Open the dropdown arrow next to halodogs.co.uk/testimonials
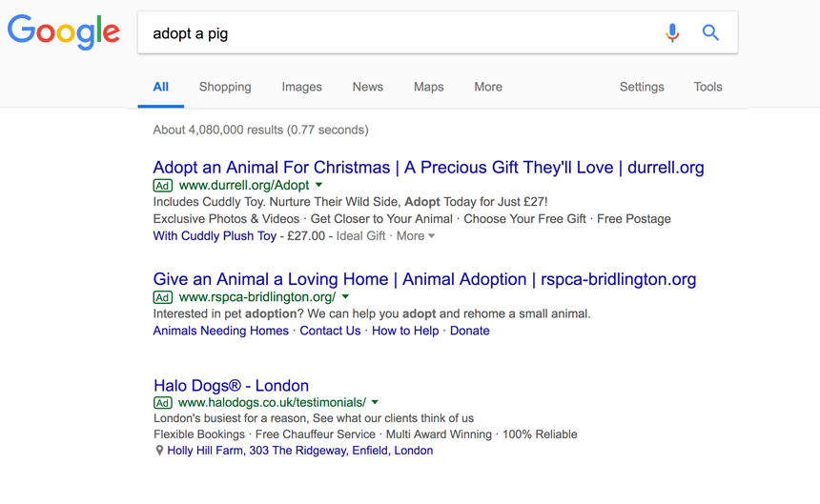 pos(375,402)
